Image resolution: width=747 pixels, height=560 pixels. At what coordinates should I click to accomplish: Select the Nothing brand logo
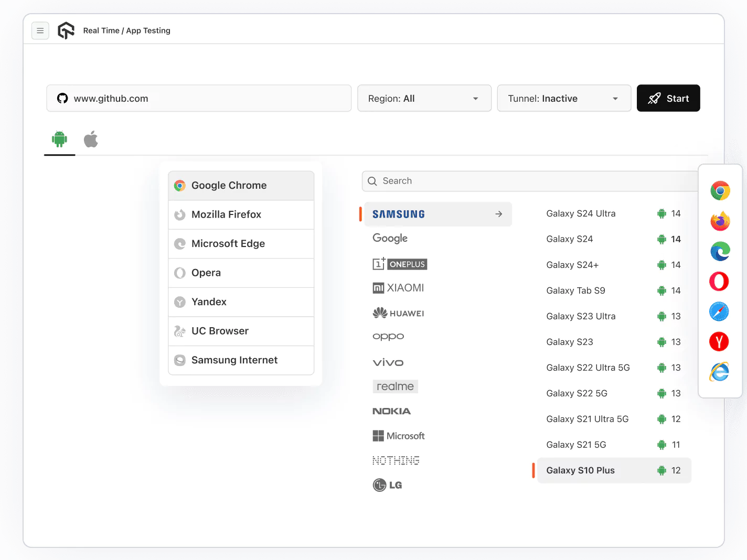[x=396, y=460]
